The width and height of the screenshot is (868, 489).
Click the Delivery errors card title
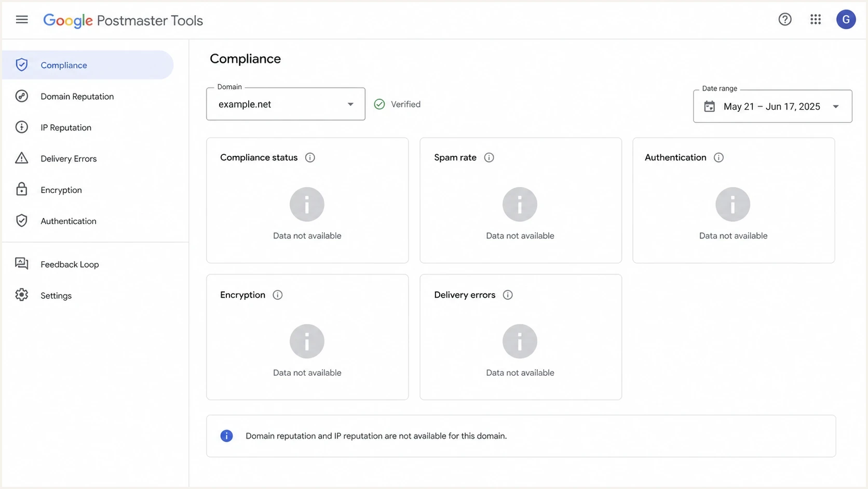(465, 295)
